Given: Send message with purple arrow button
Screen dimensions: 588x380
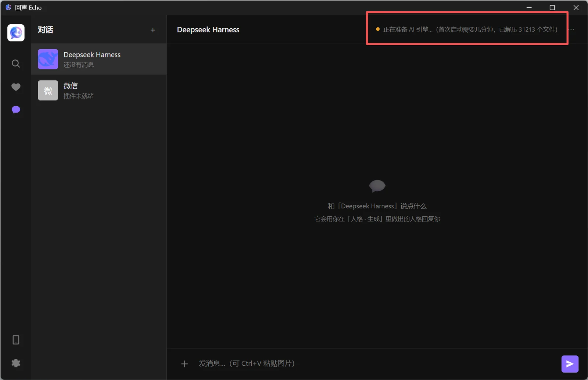Looking at the screenshot, I should pos(570,364).
